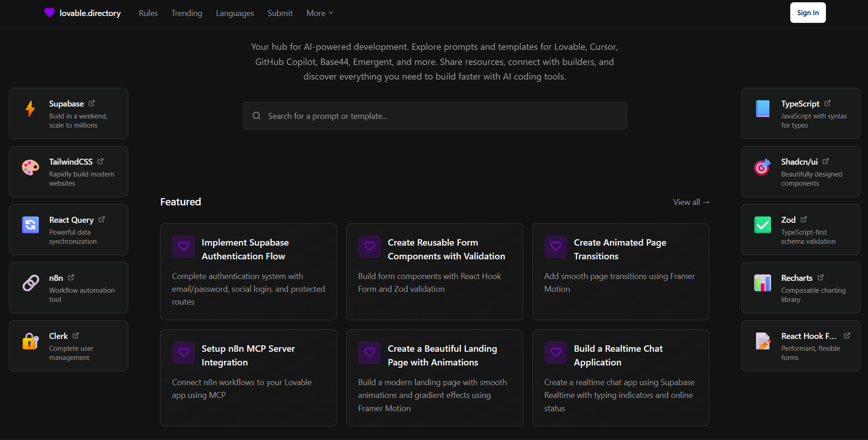Click heart icon on n8n MCP Server card
The height and width of the screenshot is (440, 868).
[183, 353]
